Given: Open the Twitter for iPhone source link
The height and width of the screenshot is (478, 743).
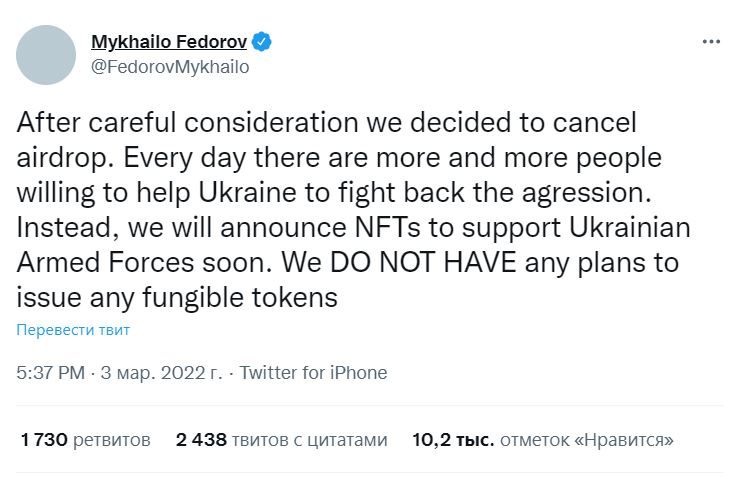Looking at the screenshot, I should point(313,373).
